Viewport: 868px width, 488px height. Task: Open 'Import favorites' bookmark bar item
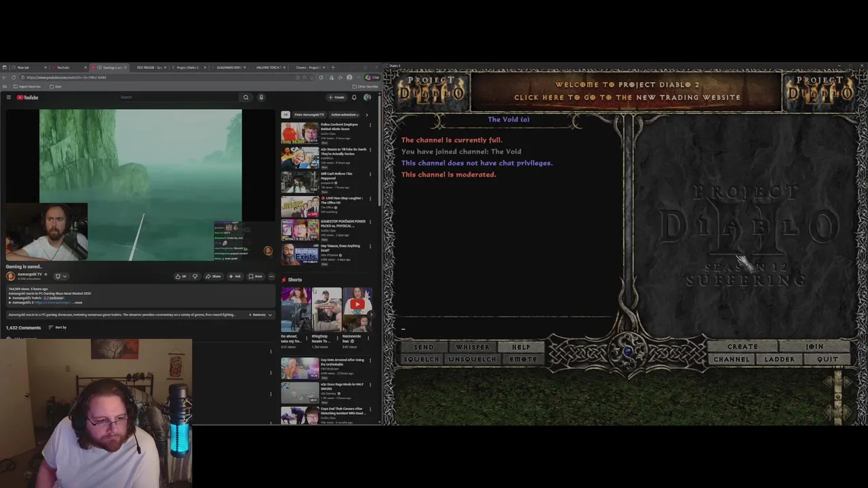click(x=27, y=87)
